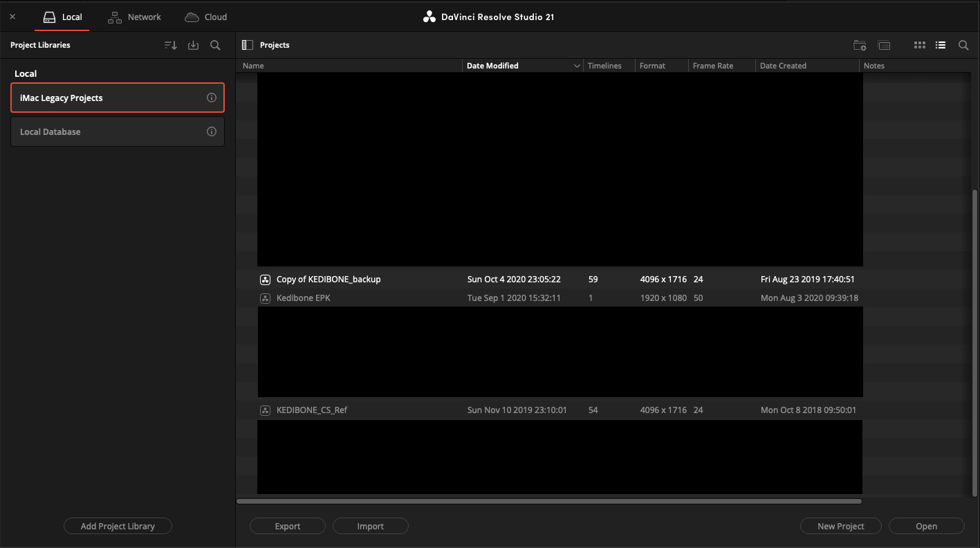Click the date Tue Sep 1 2020 15:32:11
The image size is (980, 548).
pyautogui.click(x=514, y=298)
